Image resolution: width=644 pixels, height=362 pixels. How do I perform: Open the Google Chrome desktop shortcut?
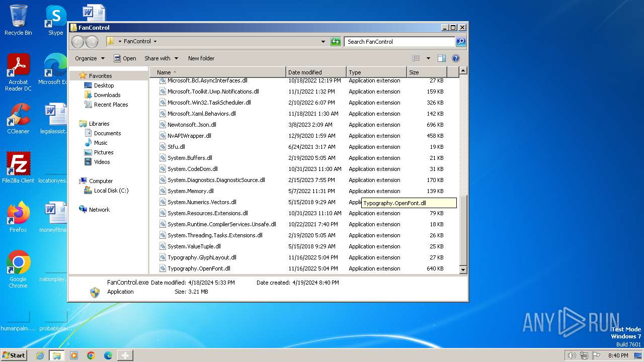(x=18, y=269)
